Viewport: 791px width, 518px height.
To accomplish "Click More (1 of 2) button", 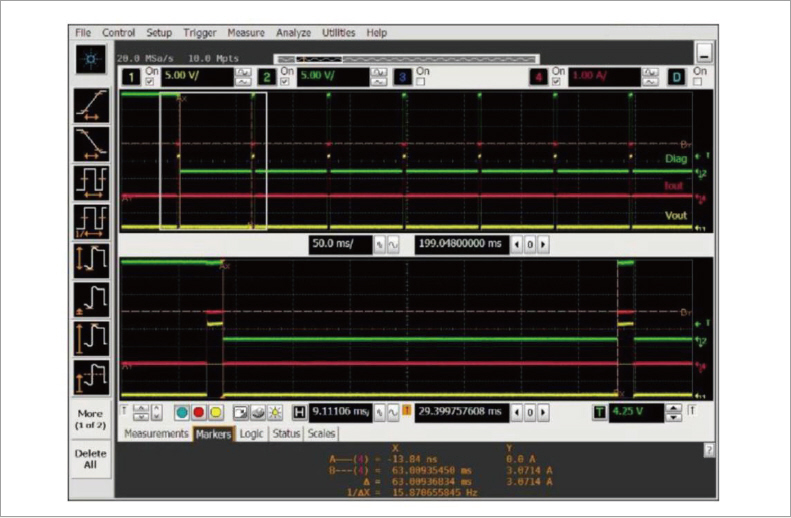I will point(91,421).
